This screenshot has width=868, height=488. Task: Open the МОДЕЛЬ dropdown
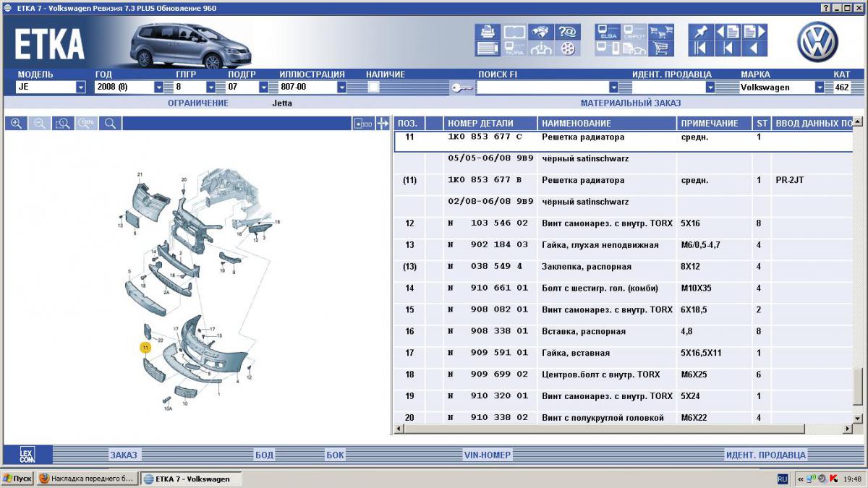click(81, 87)
